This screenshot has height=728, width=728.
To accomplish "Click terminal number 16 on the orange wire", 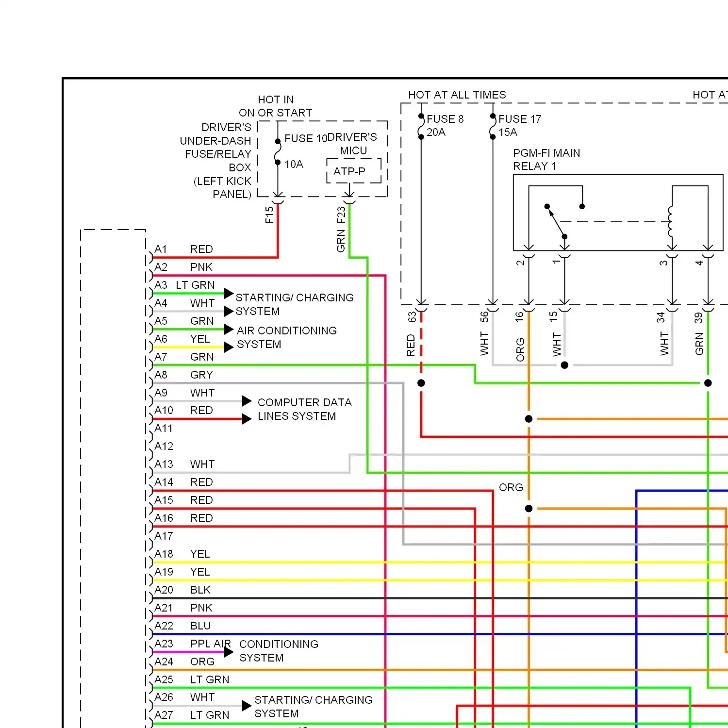I will point(519,317).
